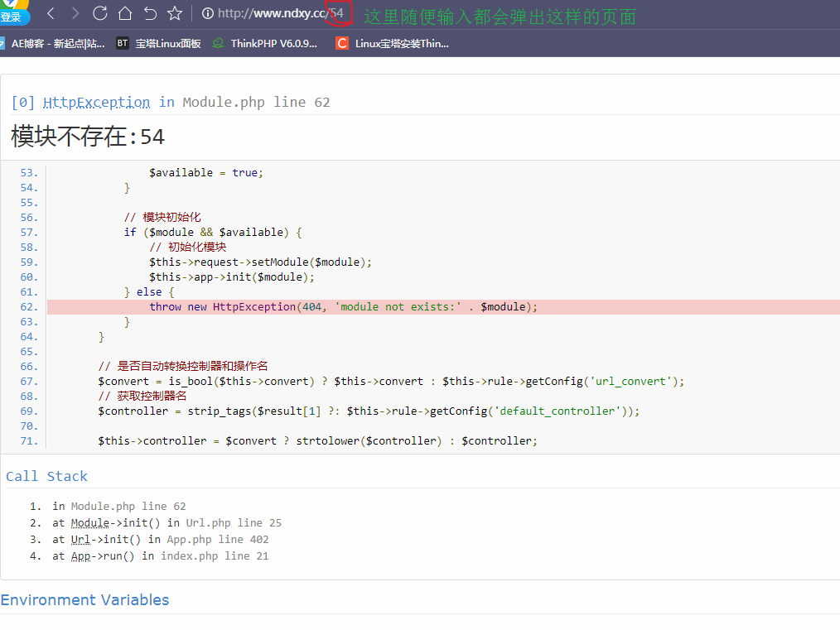
Task: Reload the page with refresh icon
Action: (99, 13)
